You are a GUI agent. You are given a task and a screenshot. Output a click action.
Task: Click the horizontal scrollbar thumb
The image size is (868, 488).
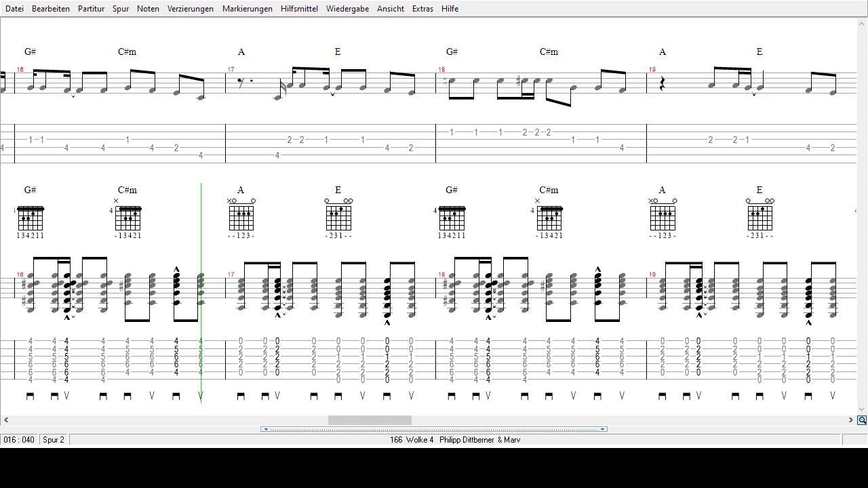(370, 420)
